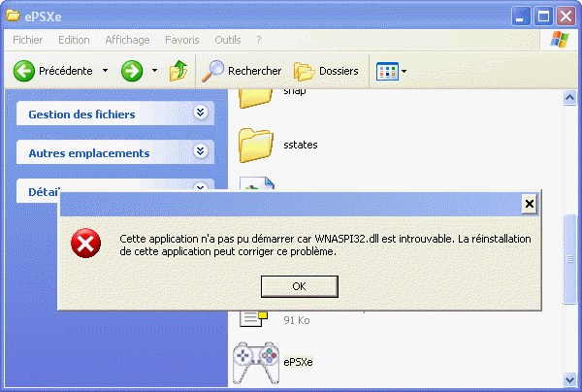Click the Détails panel heading
This screenshot has height=392, width=582.
pyautogui.click(x=44, y=191)
